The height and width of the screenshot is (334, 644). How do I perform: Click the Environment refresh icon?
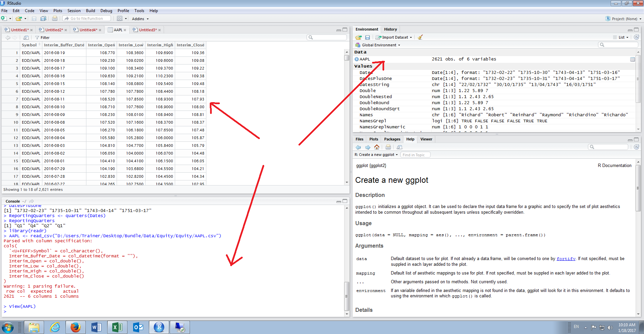point(636,37)
